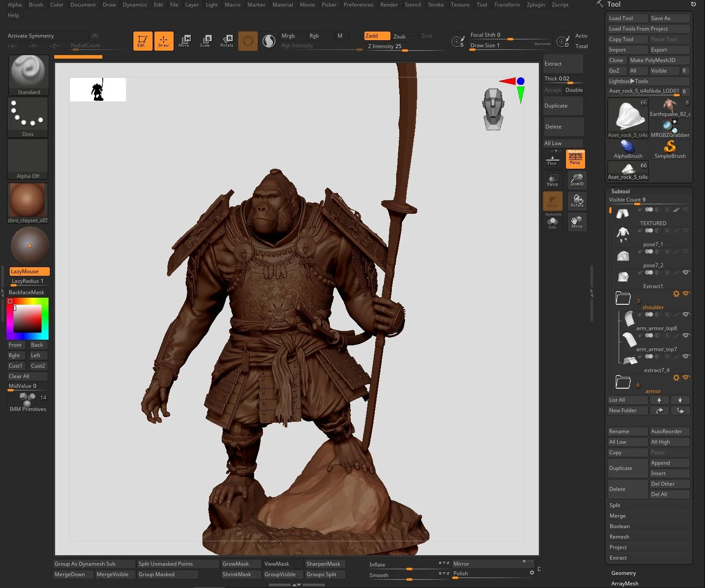Screen dimensions: 705x588
Task: Enable Solo mode for subtool
Action: tap(552, 223)
